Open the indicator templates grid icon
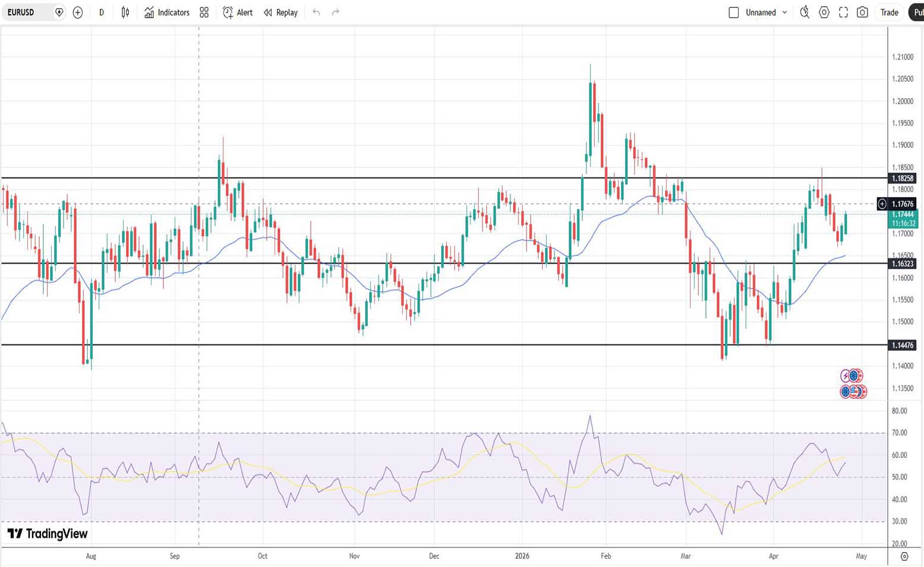This screenshot has width=924, height=567. coord(204,12)
